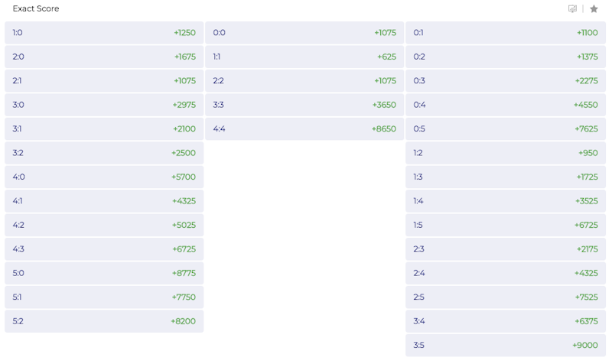Select the 3:5 score at +9000
This screenshot has width=612, height=364.
506,346
